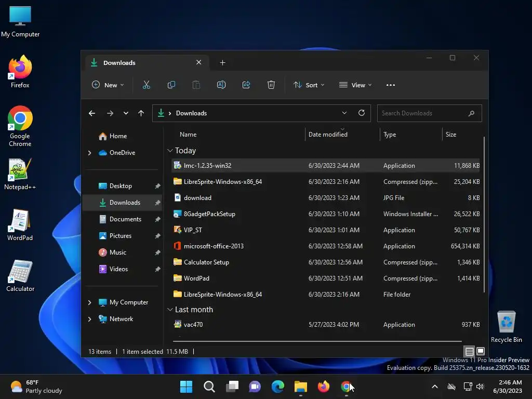Open Notepad++ desktop shortcut
The width and height of the screenshot is (532, 399).
pos(20,174)
